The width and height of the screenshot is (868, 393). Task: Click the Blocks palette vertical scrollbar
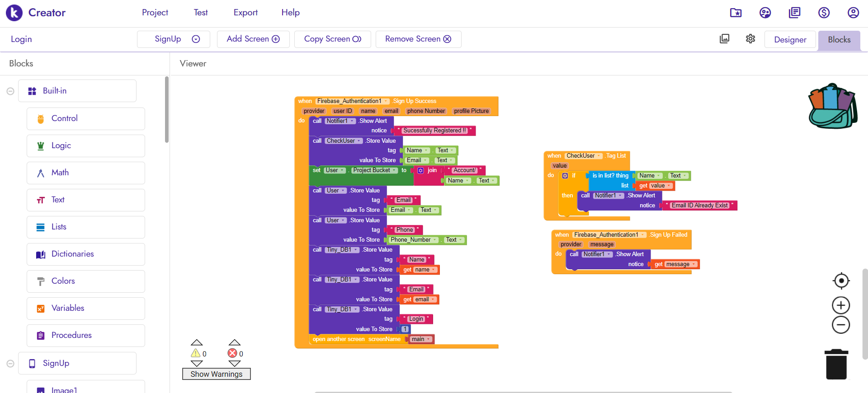pyautogui.click(x=167, y=110)
